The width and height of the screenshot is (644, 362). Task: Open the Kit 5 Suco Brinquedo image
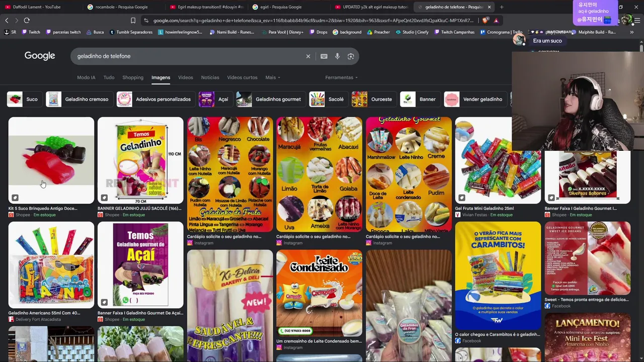point(51,160)
